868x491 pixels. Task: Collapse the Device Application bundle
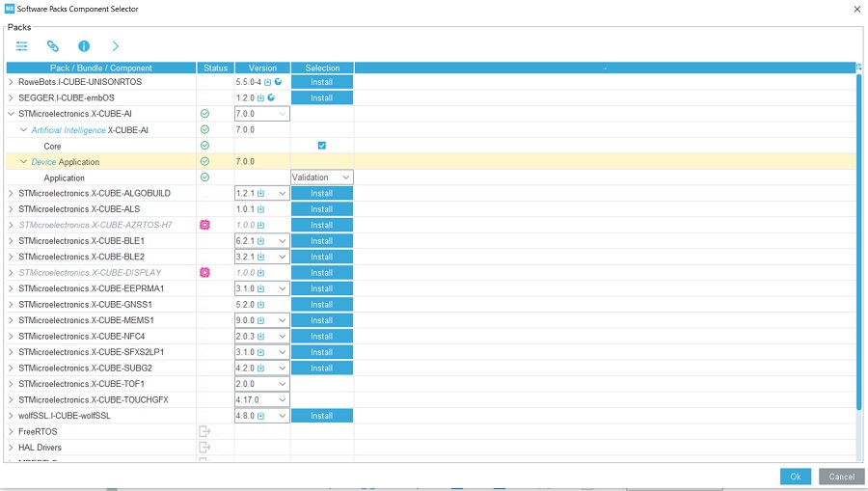(23, 162)
